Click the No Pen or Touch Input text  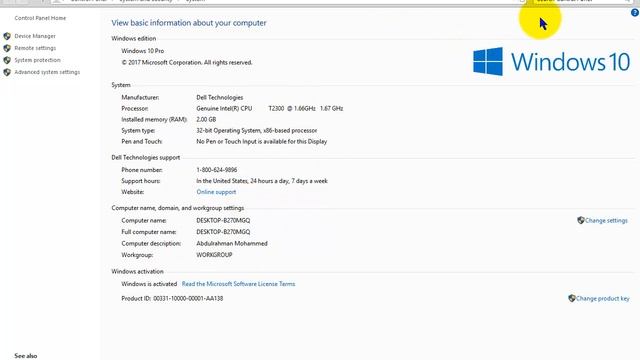[262, 142]
